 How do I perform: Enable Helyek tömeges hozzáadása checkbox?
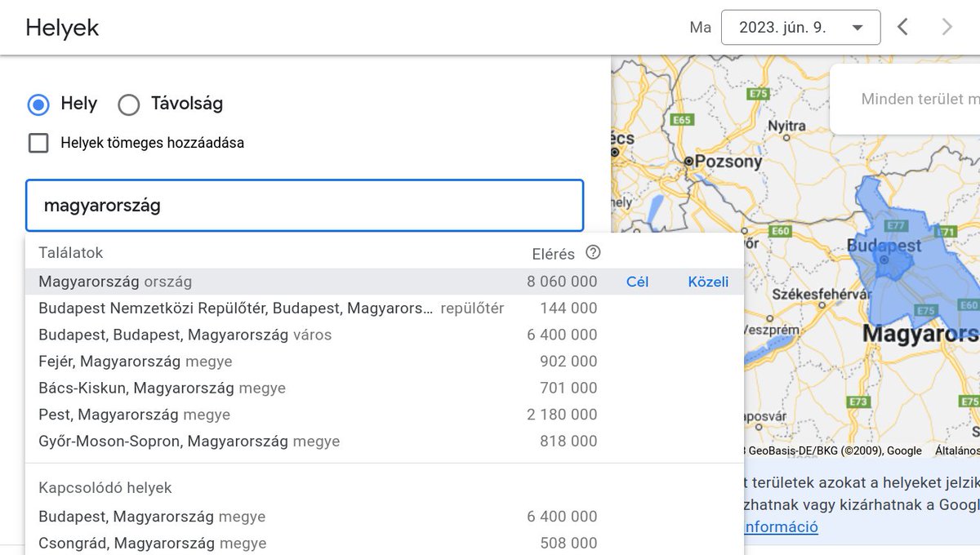click(x=38, y=143)
